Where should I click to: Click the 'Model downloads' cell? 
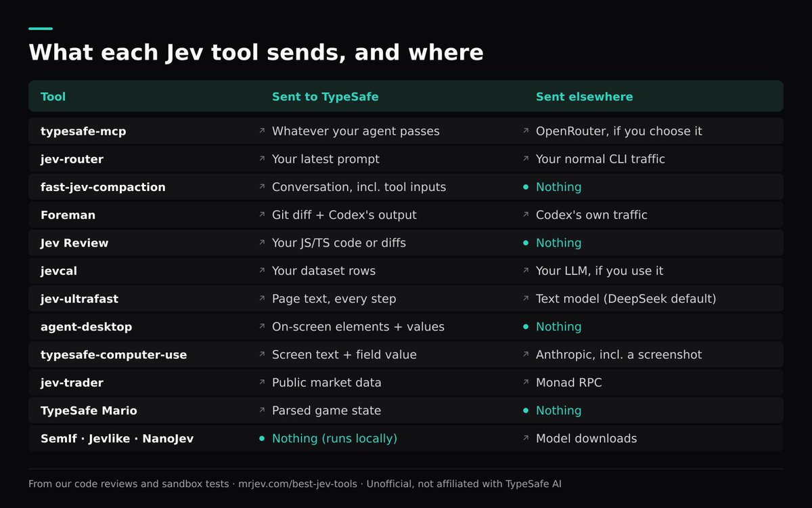pos(586,438)
